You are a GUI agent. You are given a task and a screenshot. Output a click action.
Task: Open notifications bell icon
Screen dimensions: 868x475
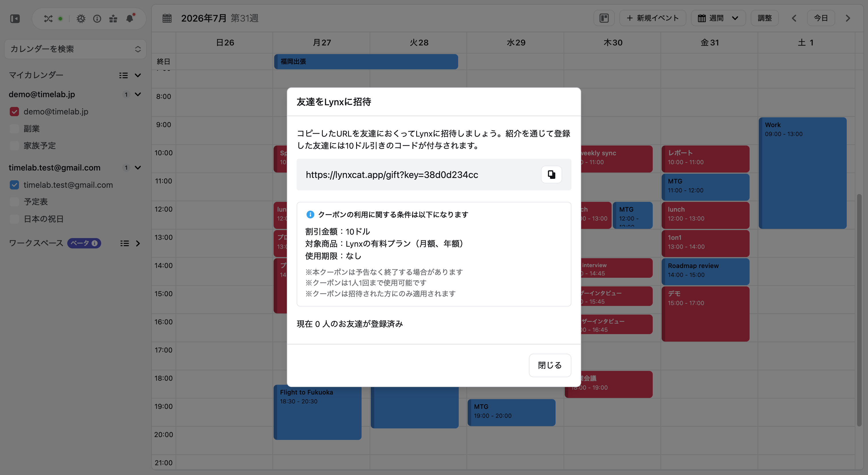[x=130, y=18]
